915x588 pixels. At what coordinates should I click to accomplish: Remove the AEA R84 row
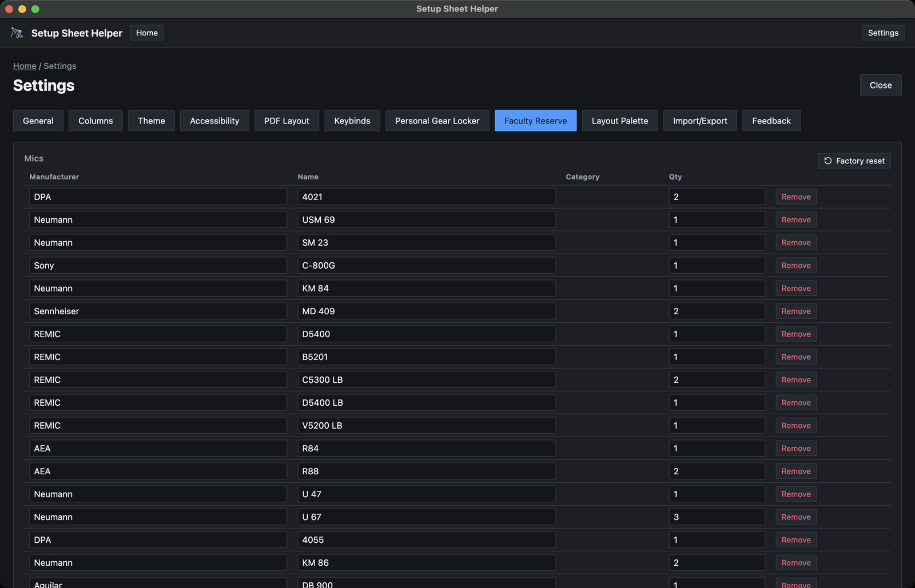796,448
